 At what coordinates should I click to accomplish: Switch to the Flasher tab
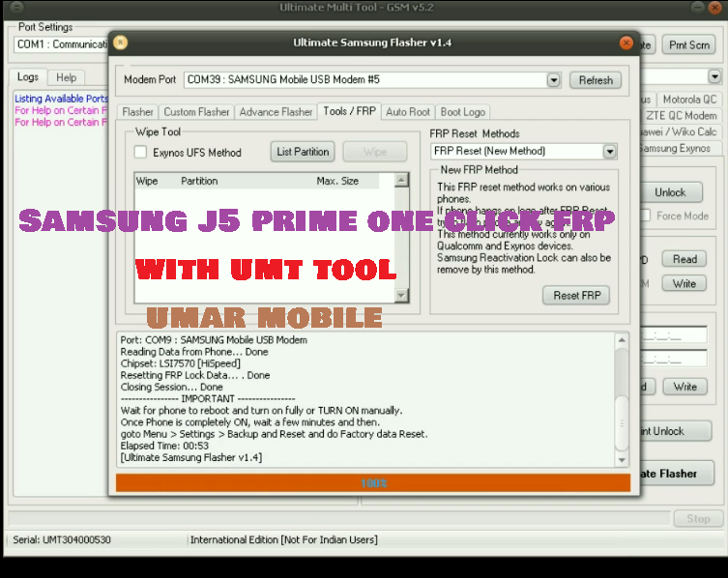click(x=137, y=112)
